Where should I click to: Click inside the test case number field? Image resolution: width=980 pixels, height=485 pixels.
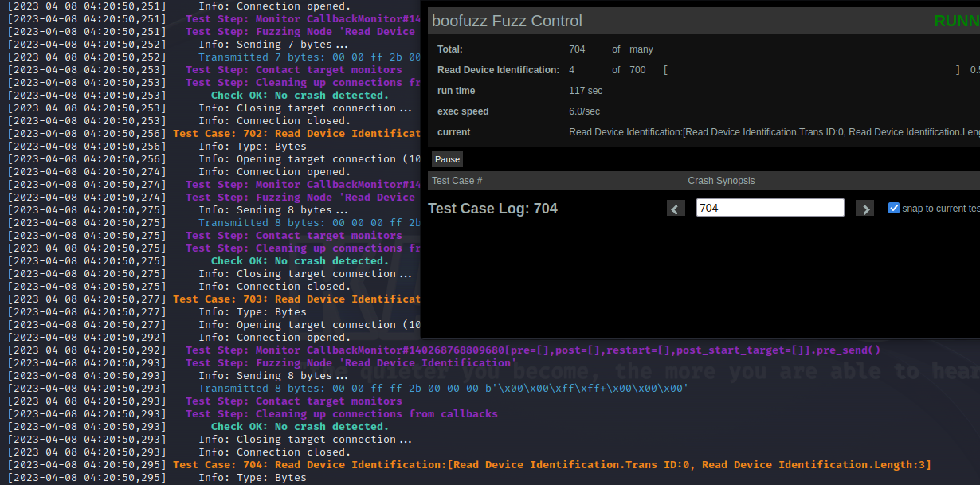click(769, 207)
